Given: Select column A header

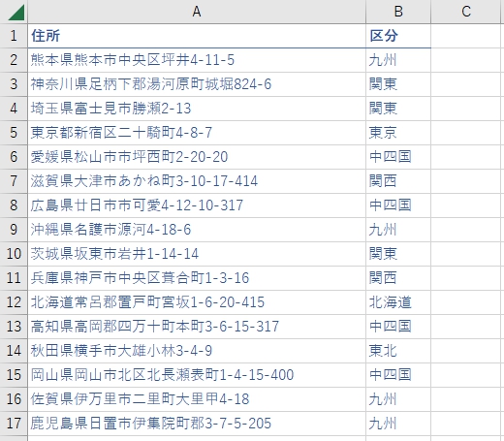Looking at the screenshot, I should point(197,12).
